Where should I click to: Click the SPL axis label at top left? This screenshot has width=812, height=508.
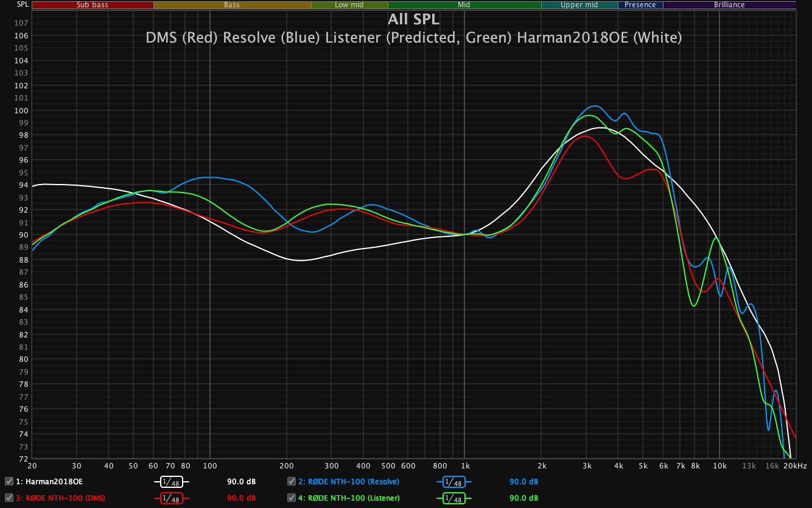click(22, 4)
